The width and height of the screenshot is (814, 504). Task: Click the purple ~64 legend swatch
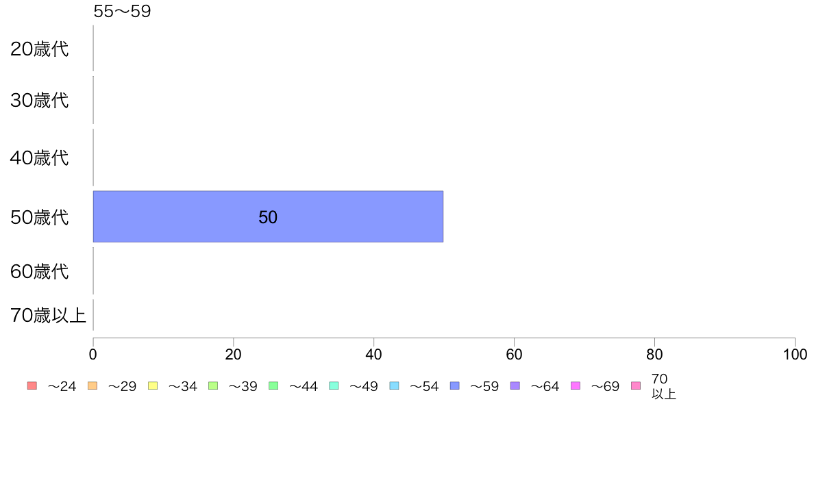(515, 386)
